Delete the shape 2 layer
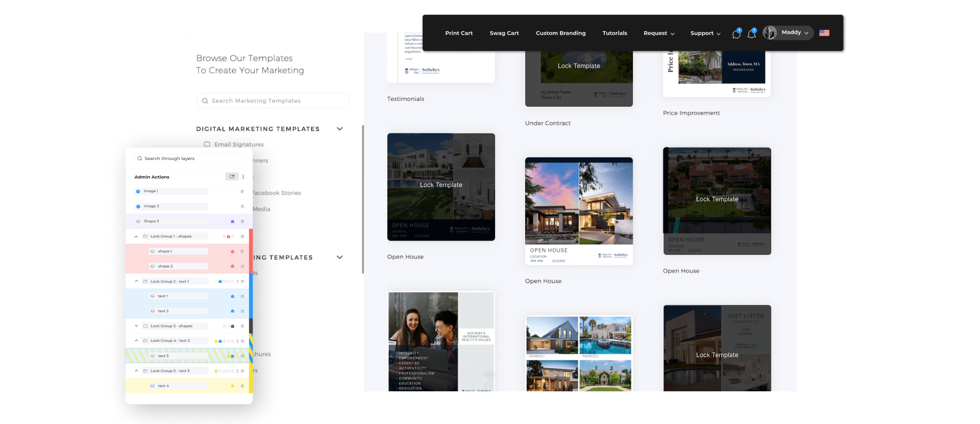 tap(242, 266)
